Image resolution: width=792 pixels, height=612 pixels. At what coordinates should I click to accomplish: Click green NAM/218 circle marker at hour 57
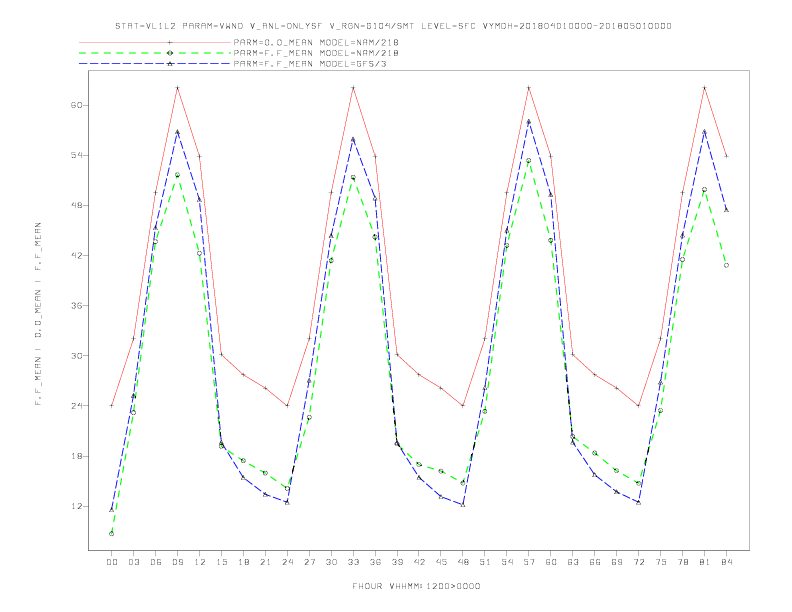pos(529,161)
